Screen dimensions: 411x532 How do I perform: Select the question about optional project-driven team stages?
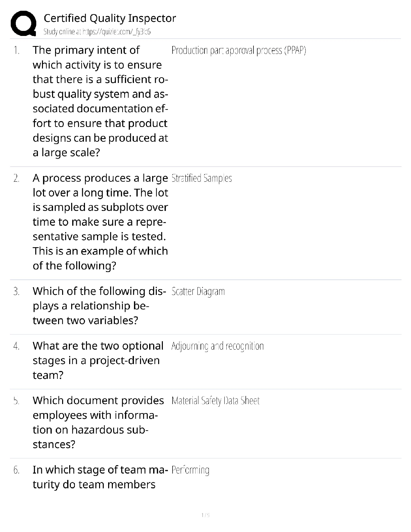click(x=98, y=360)
